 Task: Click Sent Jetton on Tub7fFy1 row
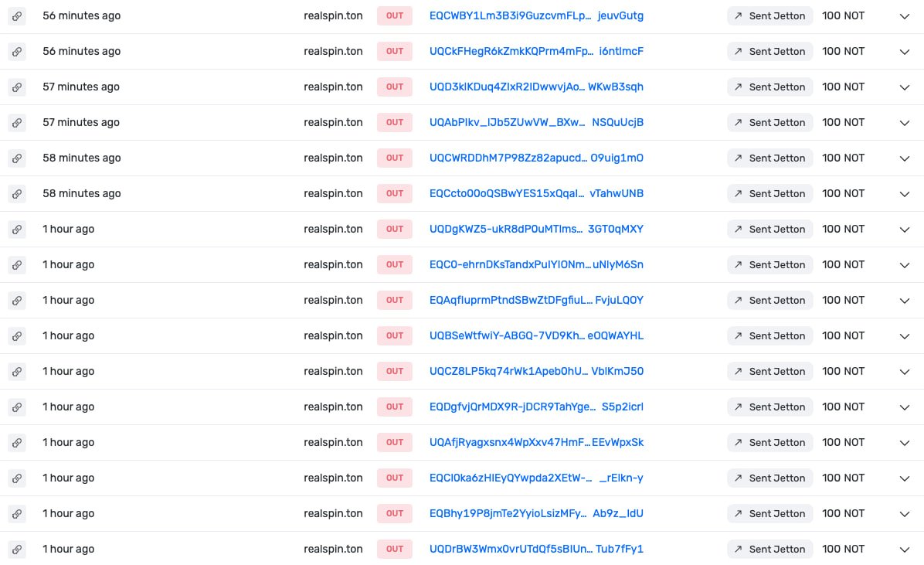[x=769, y=549]
